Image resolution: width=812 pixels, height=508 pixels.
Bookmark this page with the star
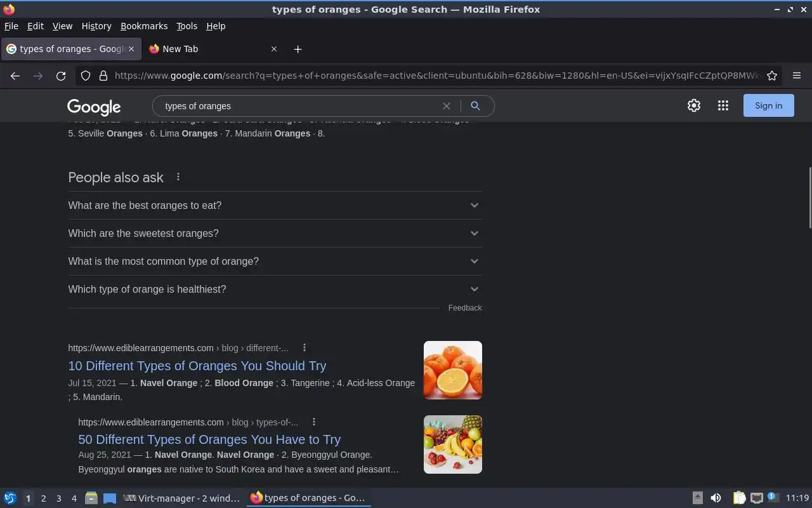click(x=772, y=76)
